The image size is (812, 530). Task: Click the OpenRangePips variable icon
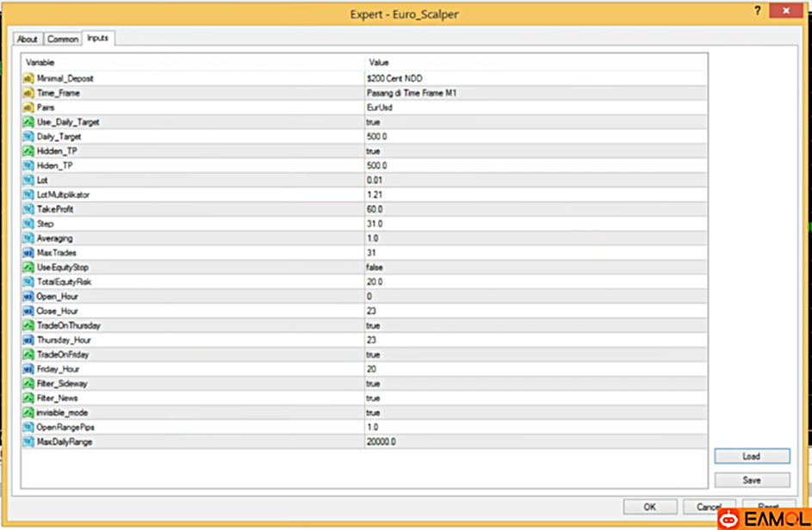tap(28, 427)
